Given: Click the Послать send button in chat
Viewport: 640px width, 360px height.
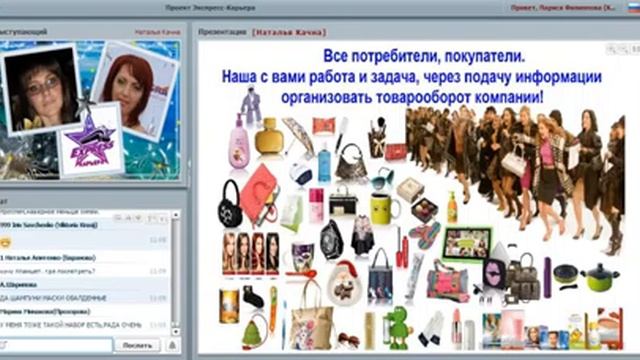Looking at the screenshot, I should click(138, 345).
